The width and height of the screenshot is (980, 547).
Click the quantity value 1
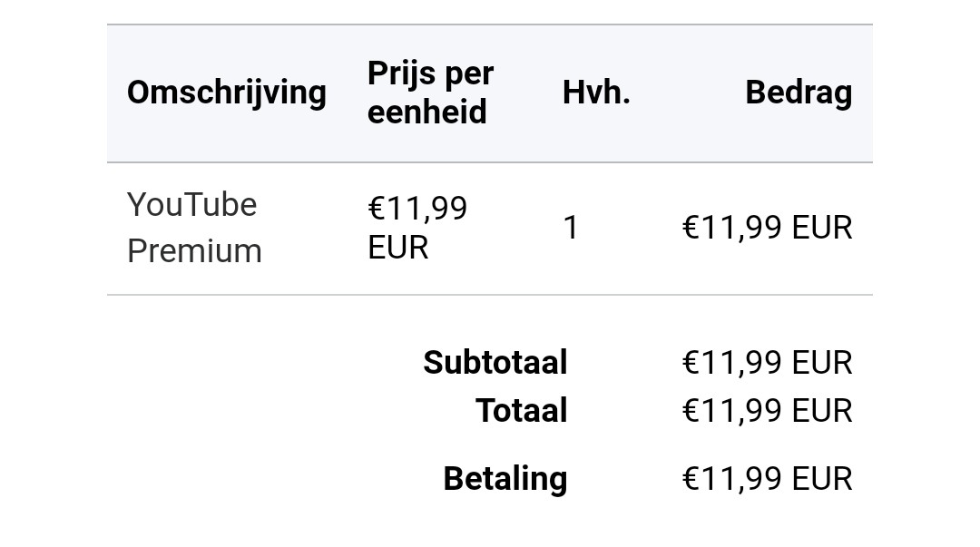[x=571, y=228]
